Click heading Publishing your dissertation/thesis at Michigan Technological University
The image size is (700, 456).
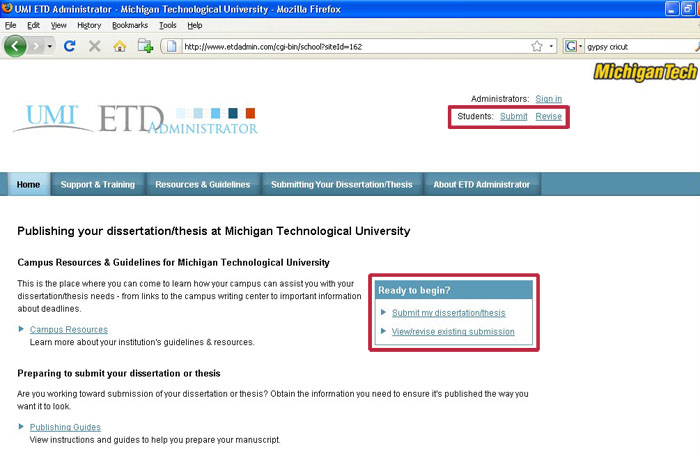pos(214,231)
